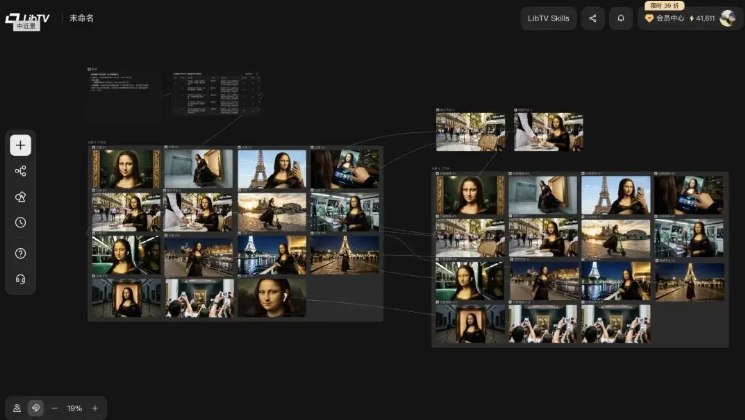Toggle the highlighted canvas mode icon beside the person icon
This screenshot has width=745, height=420.
coord(36,408)
